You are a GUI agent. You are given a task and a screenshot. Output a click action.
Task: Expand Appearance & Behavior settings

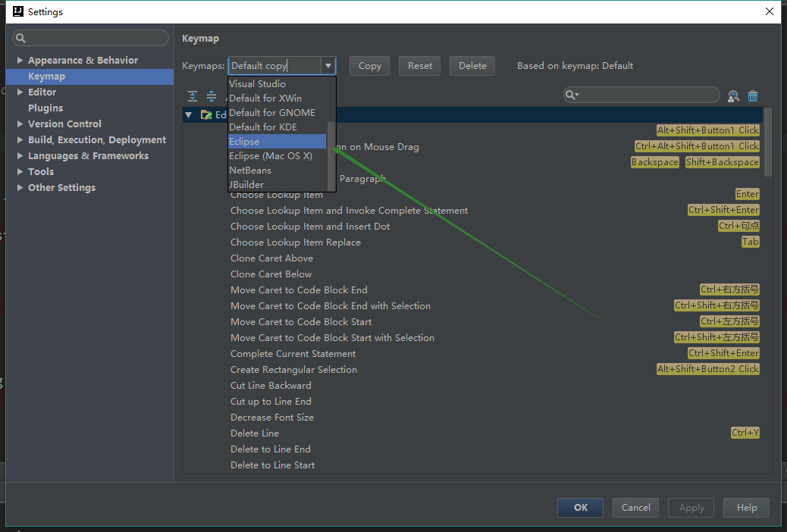click(20, 60)
